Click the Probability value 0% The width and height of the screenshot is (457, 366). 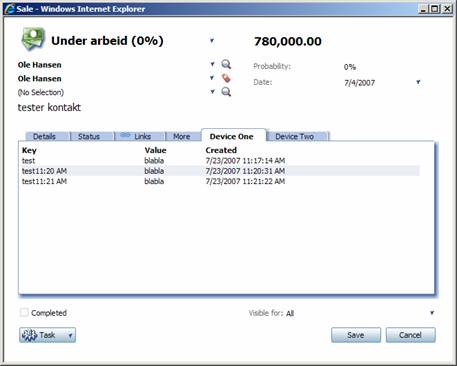pos(350,67)
